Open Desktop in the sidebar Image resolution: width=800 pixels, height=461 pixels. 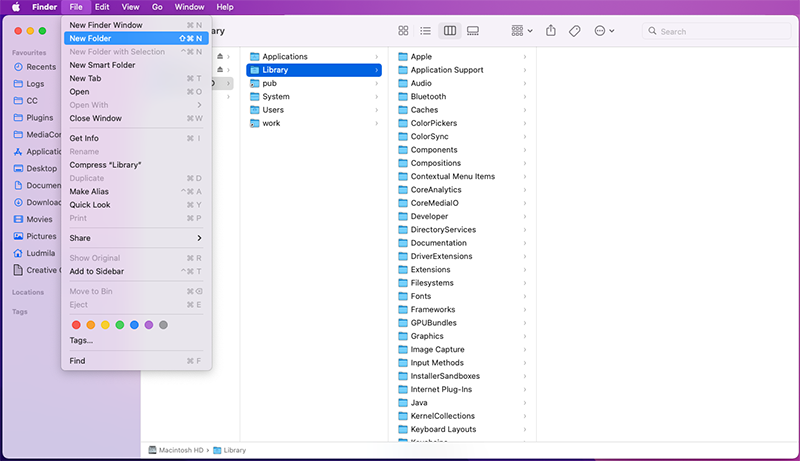coord(35,168)
